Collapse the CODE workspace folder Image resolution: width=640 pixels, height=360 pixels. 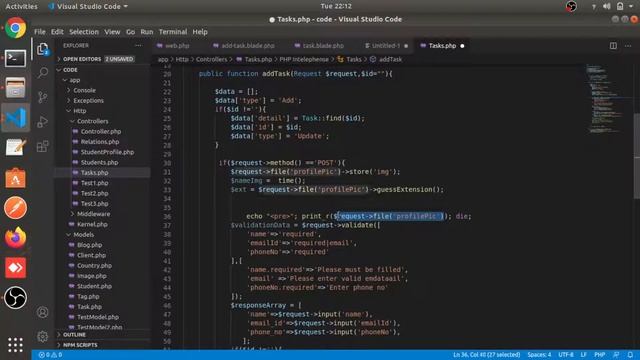click(103, 70)
